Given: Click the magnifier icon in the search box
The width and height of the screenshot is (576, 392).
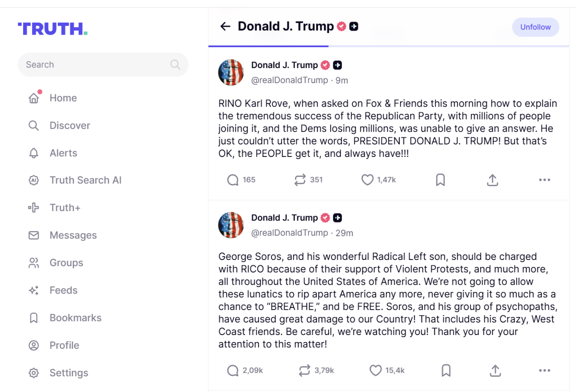Looking at the screenshot, I should point(175,64).
